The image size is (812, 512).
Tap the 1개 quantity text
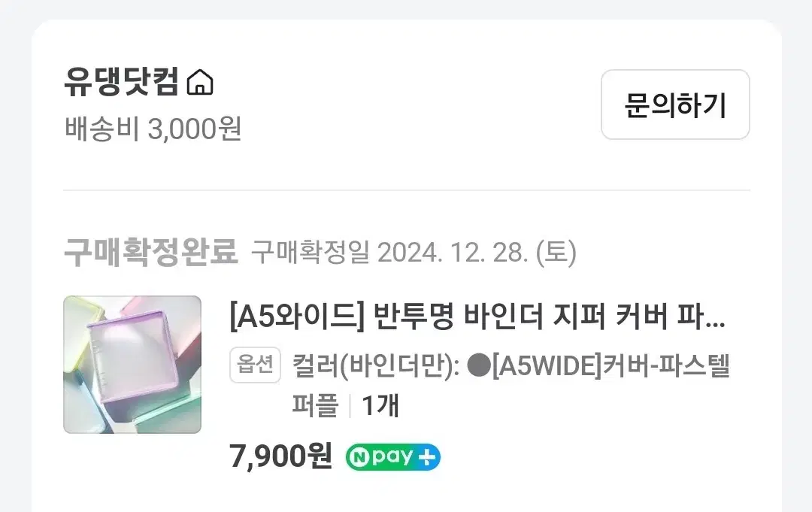[380, 405]
